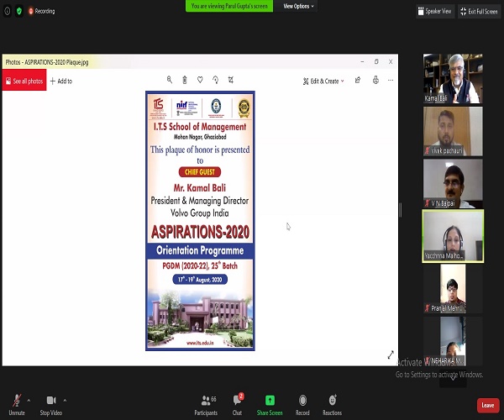Image resolution: width=504 pixels, height=420 pixels.
Task: Select Pranjal Mehra video thumbnail
Action: click(x=453, y=289)
